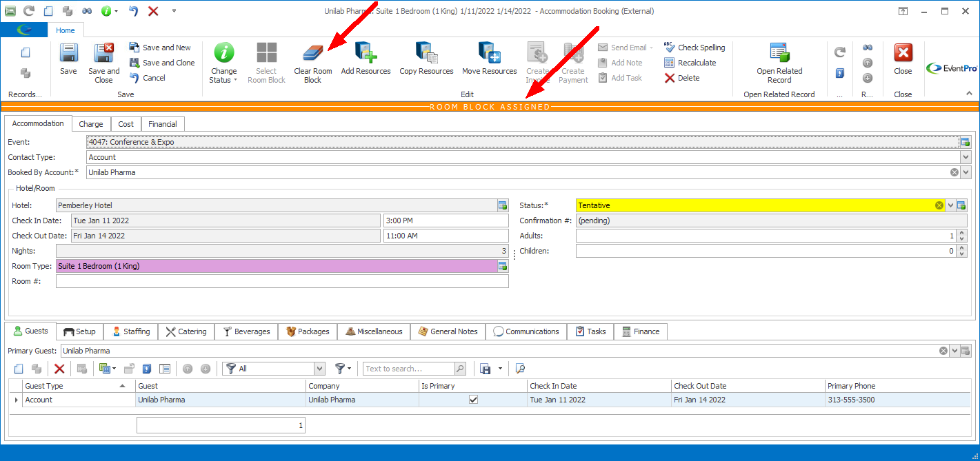This screenshot has height=461, width=980.
Task: Click the New record icon in the Records group
Action: pos(26,52)
